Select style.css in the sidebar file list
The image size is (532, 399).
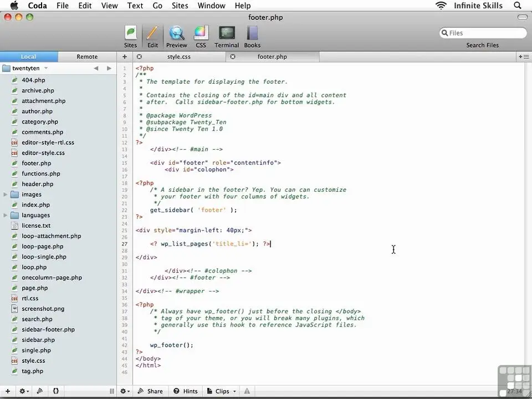click(33, 361)
